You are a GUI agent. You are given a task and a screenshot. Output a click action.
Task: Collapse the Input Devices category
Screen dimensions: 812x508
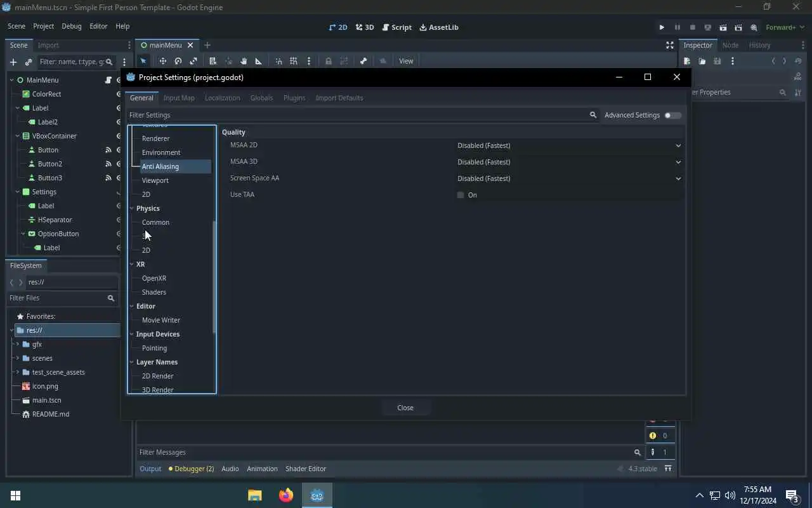(132, 334)
